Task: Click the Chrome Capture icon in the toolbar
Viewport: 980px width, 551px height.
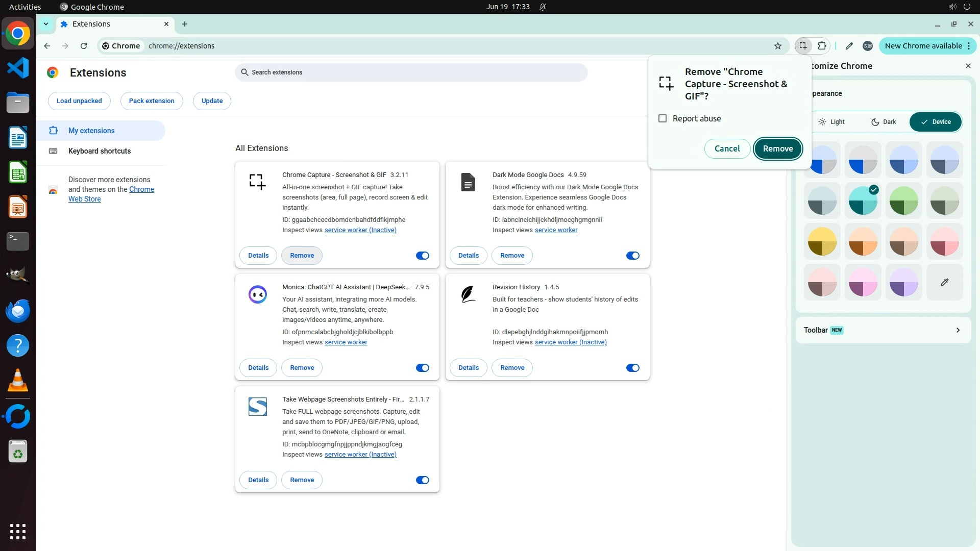Action: [803, 46]
